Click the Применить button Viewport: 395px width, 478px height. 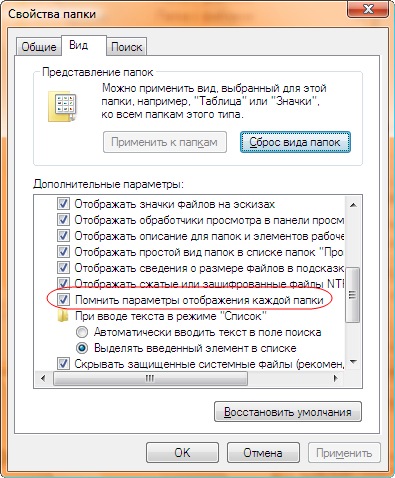click(x=344, y=453)
